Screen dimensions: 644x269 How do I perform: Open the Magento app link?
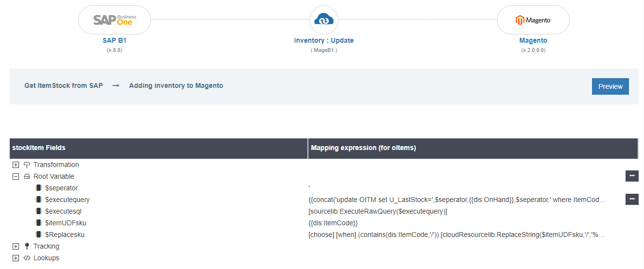(x=533, y=41)
